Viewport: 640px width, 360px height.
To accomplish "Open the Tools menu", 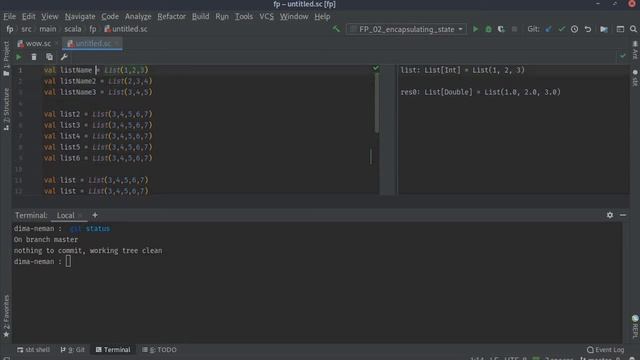I will [x=244, y=16].
